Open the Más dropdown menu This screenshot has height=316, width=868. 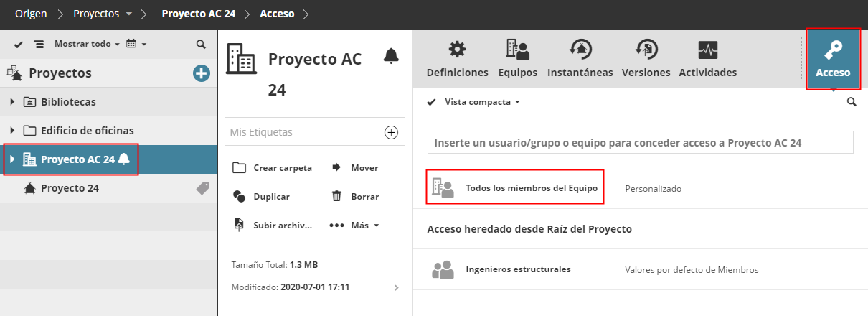[354, 225]
